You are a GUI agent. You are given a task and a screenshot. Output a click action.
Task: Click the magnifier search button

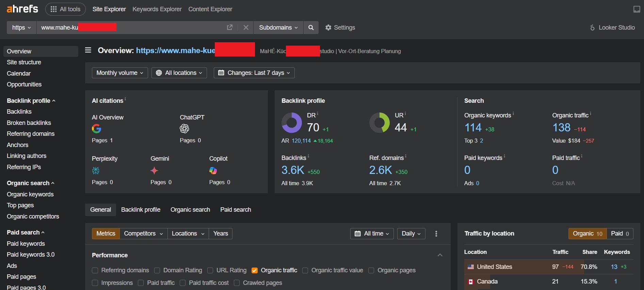click(x=311, y=28)
